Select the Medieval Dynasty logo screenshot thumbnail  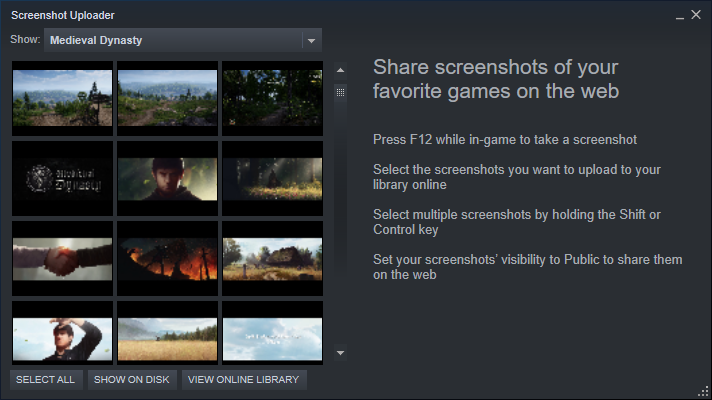63,178
